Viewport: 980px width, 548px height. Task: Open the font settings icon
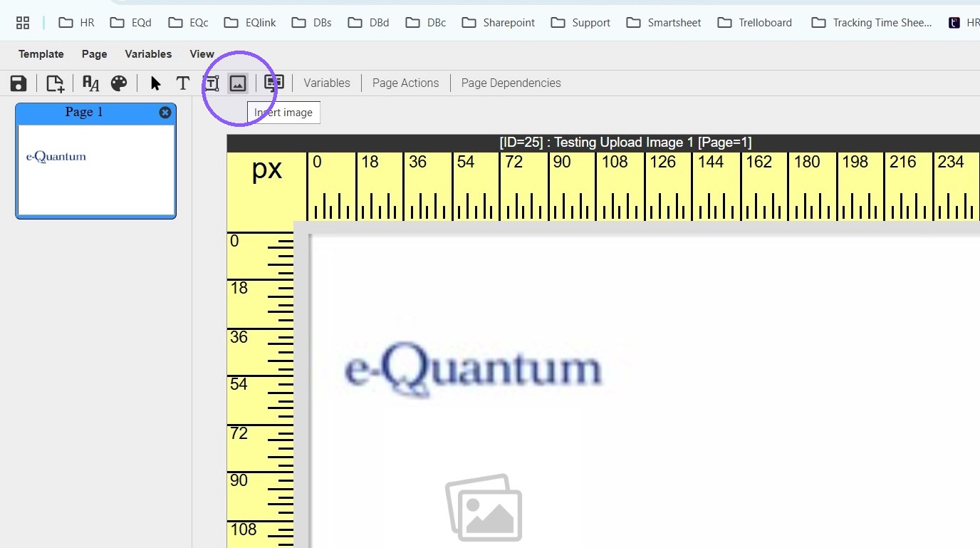(90, 83)
